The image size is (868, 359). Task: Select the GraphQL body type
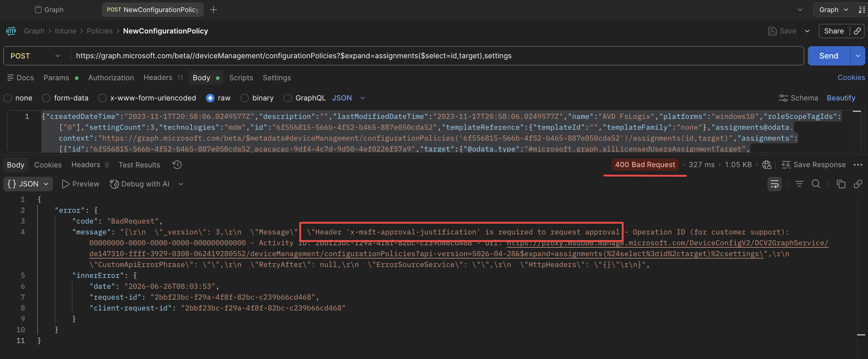click(288, 98)
